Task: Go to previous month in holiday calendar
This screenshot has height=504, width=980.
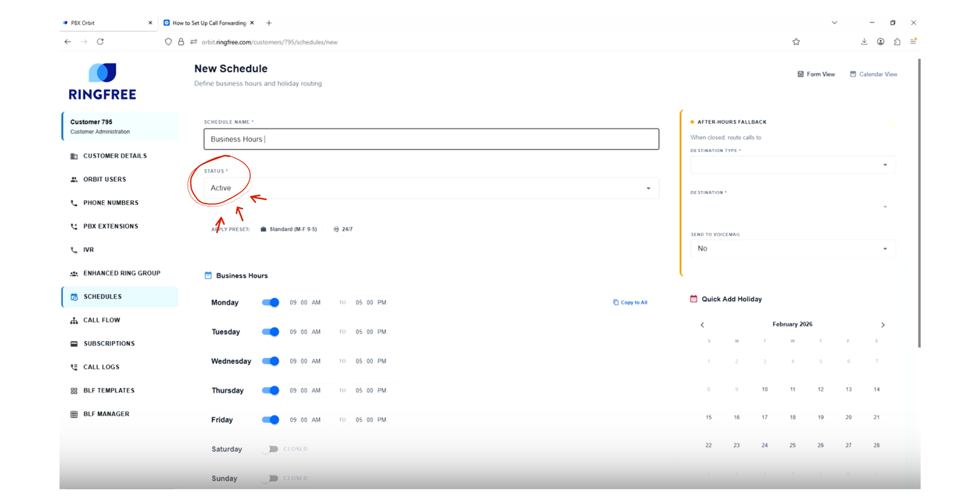Action: (x=702, y=325)
